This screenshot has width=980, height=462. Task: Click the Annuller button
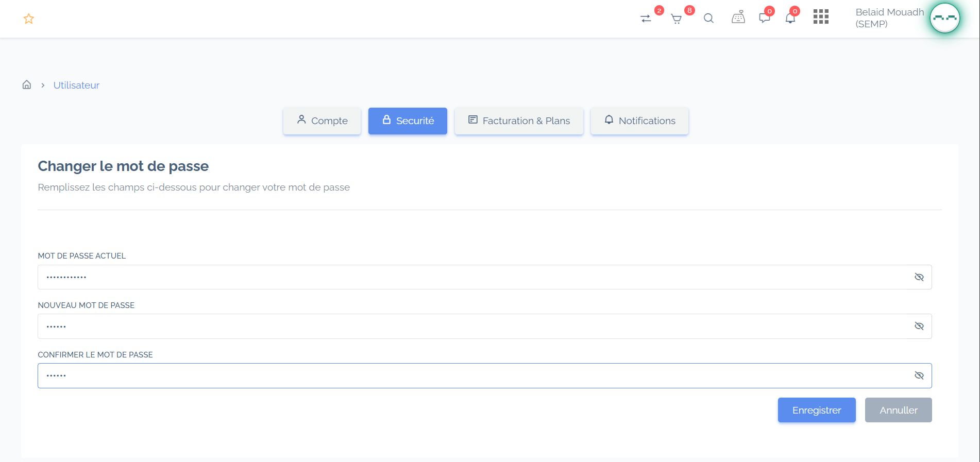pos(899,410)
